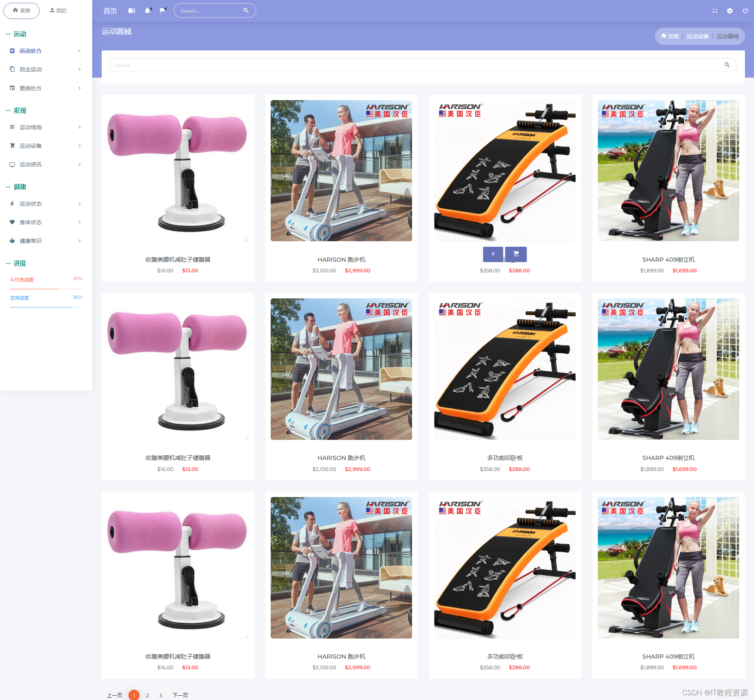Expand the 健康常识 arrow
The width and height of the screenshot is (754, 700).
click(79, 240)
